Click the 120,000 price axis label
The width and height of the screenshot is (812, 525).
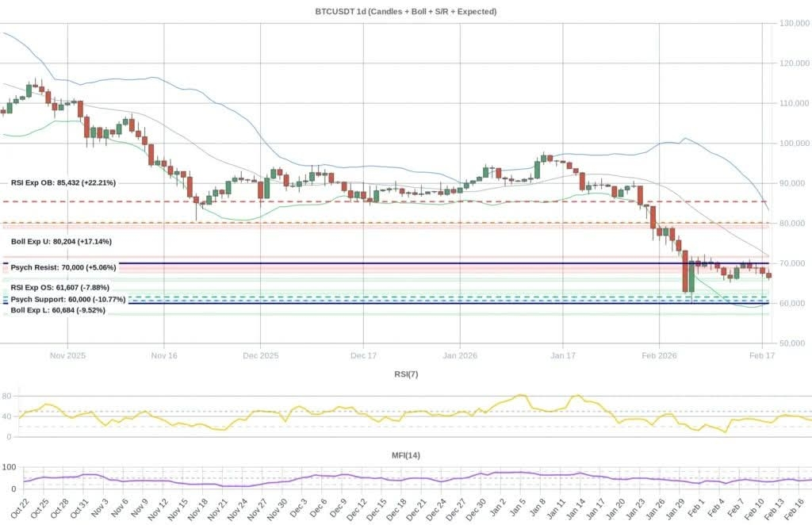coord(795,63)
